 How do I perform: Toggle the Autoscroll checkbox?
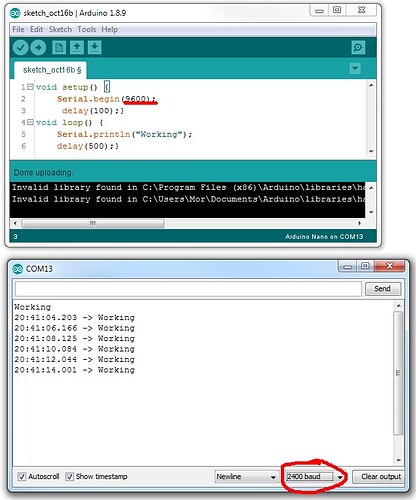22,476
